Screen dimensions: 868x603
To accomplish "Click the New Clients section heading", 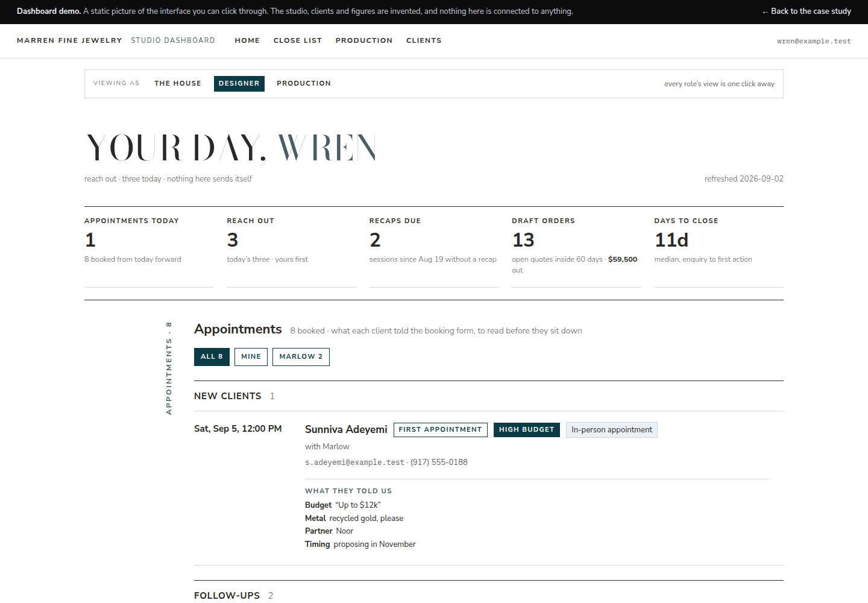I will tap(228, 396).
